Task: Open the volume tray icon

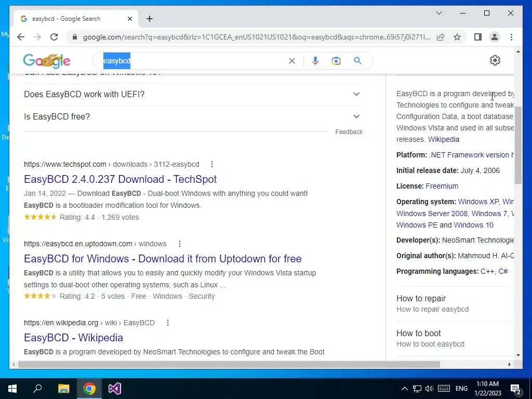Action: [429, 389]
